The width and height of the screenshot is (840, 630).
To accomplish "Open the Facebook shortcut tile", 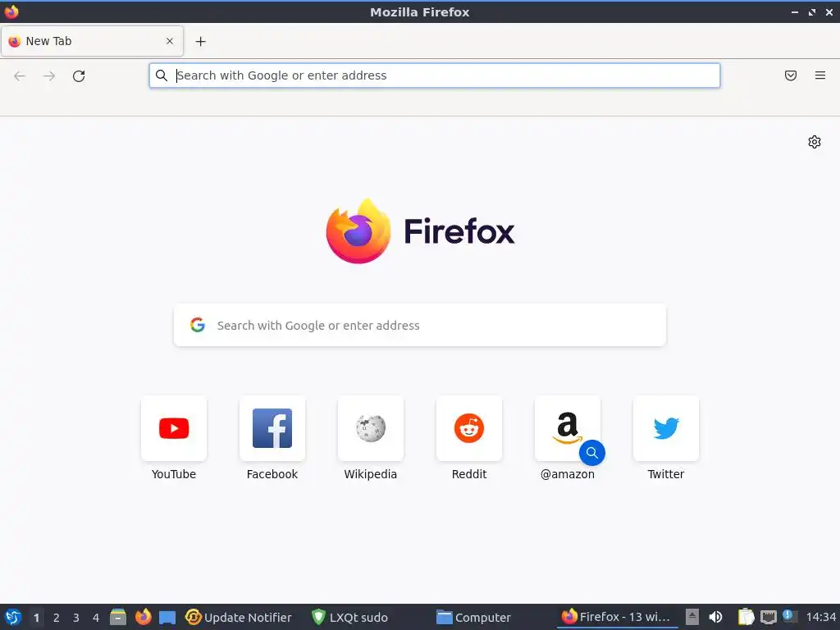I will point(272,428).
